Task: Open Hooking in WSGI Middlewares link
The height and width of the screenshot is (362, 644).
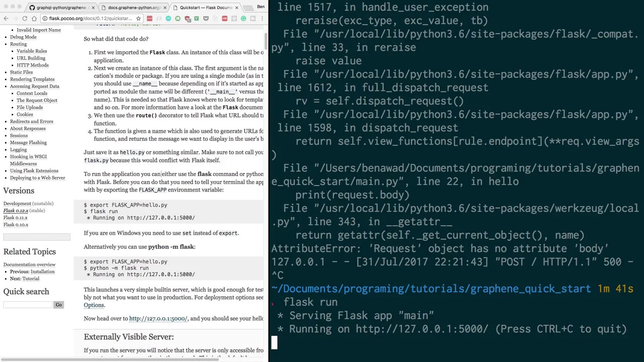Action: pos(28,160)
